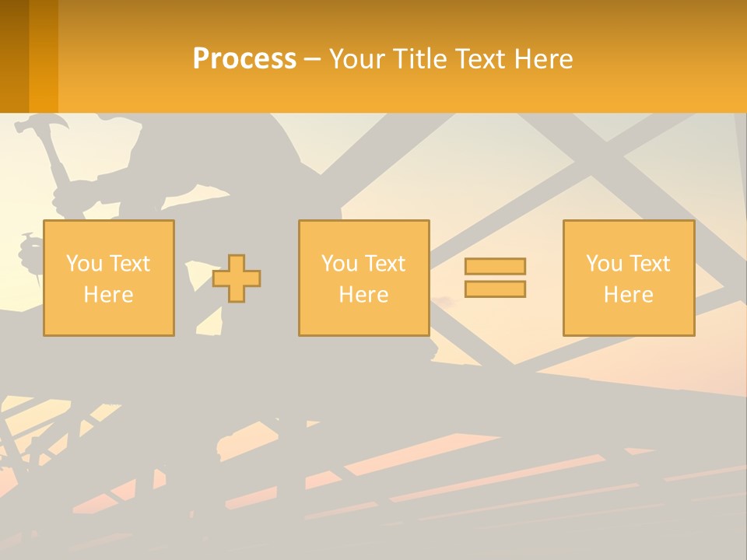This screenshot has height=560, width=747.
Task: Click the bold word 'Process' in title
Action: [245, 58]
